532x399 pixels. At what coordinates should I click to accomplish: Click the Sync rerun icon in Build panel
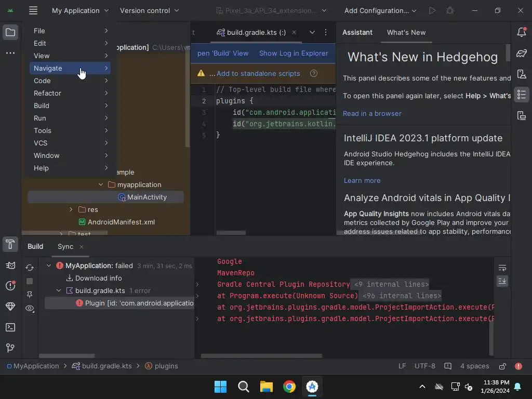click(30, 268)
